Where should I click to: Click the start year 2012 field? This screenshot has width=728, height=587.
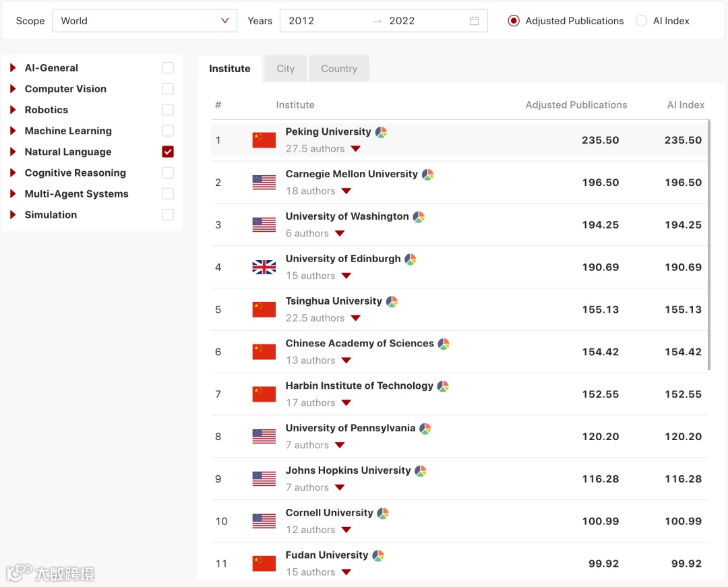[301, 21]
